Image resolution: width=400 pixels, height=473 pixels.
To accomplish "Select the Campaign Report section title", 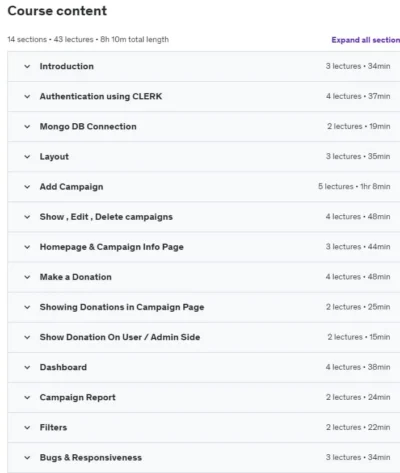I will pyautogui.click(x=77, y=397).
